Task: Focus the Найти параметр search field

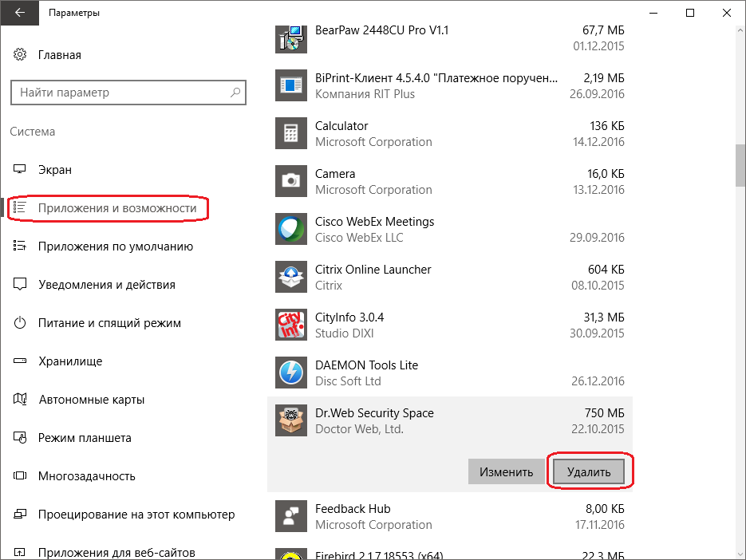Action: pos(128,93)
